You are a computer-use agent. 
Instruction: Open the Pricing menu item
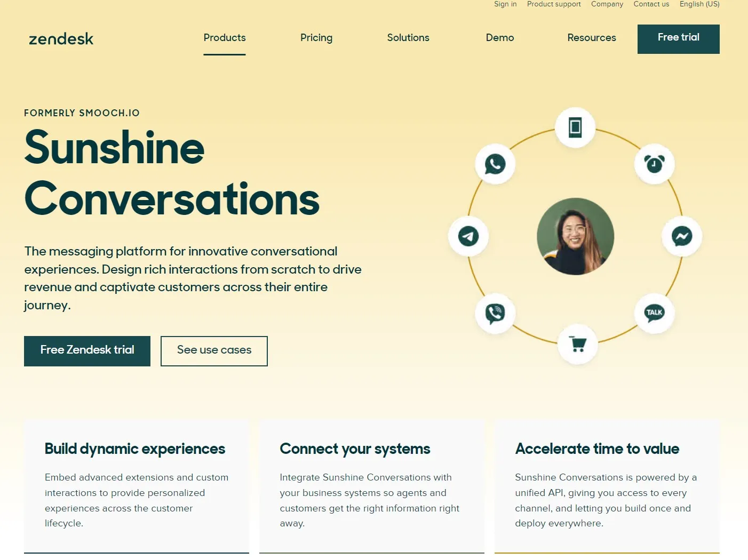click(x=316, y=38)
